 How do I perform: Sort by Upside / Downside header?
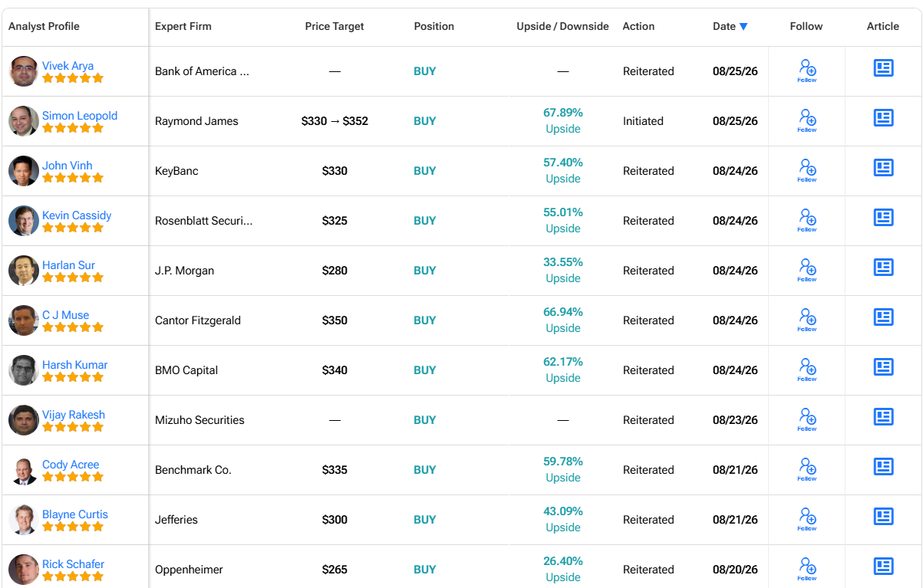[562, 26]
